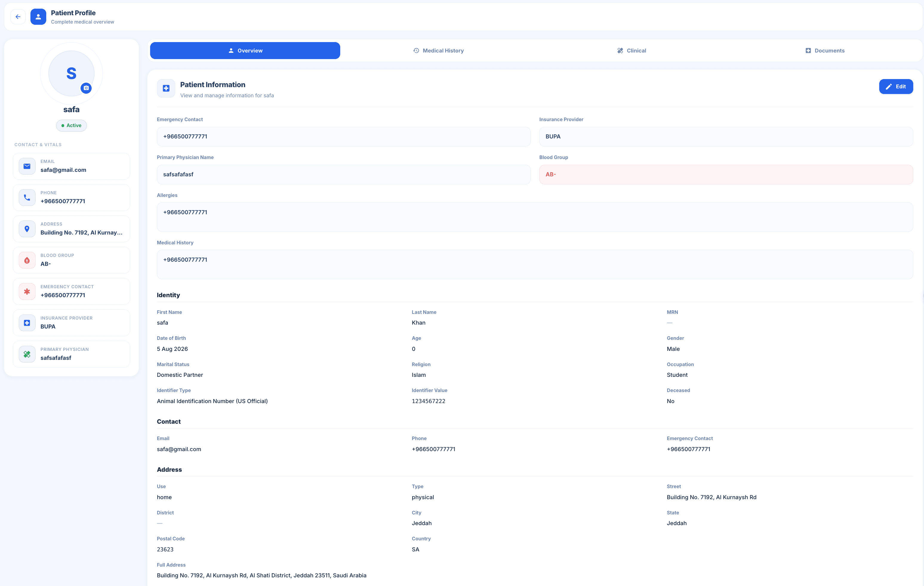Click the Full Address line mentioning Saudi Arabia

[x=262, y=576]
